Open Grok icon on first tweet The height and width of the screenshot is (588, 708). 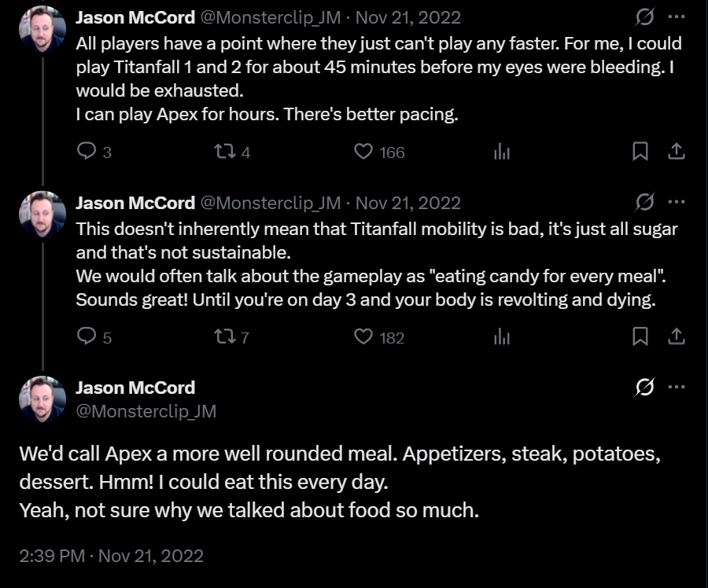[644, 17]
